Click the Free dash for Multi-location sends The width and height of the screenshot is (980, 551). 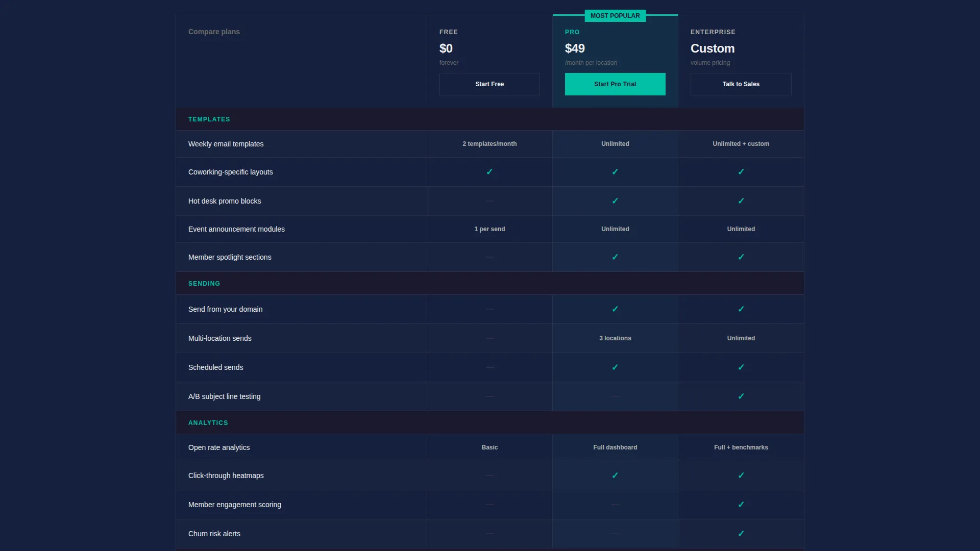pyautogui.click(x=489, y=338)
